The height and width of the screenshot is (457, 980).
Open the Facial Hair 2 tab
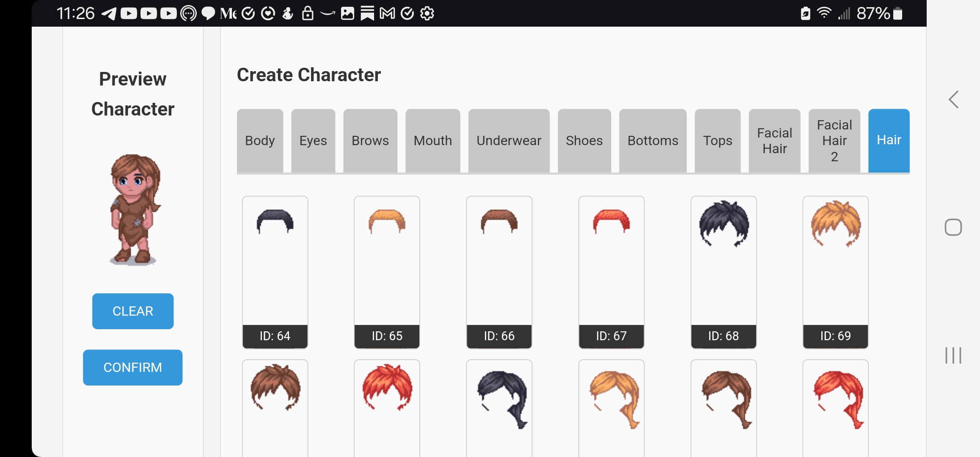pyautogui.click(x=834, y=140)
